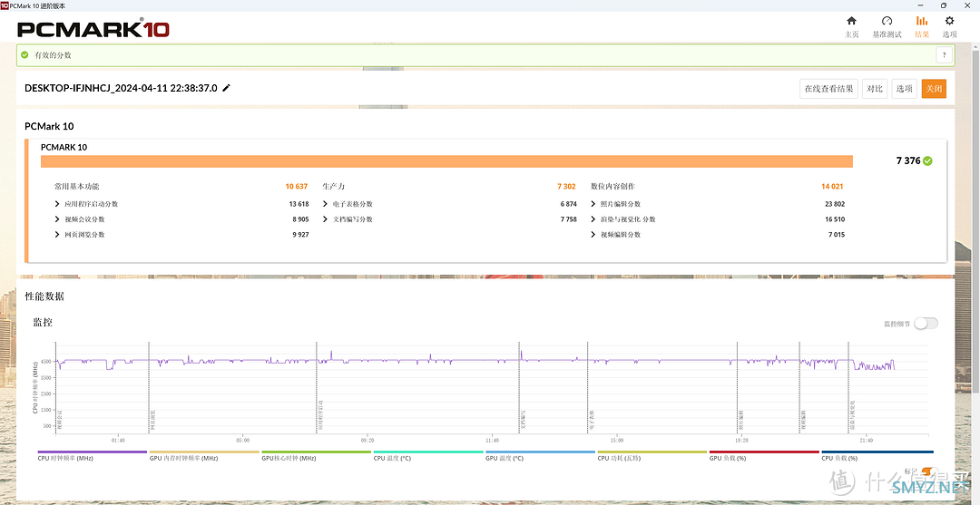Click the 21:40 time axis label
The height and width of the screenshot is (505, 980).
click(x=866, y=440)
